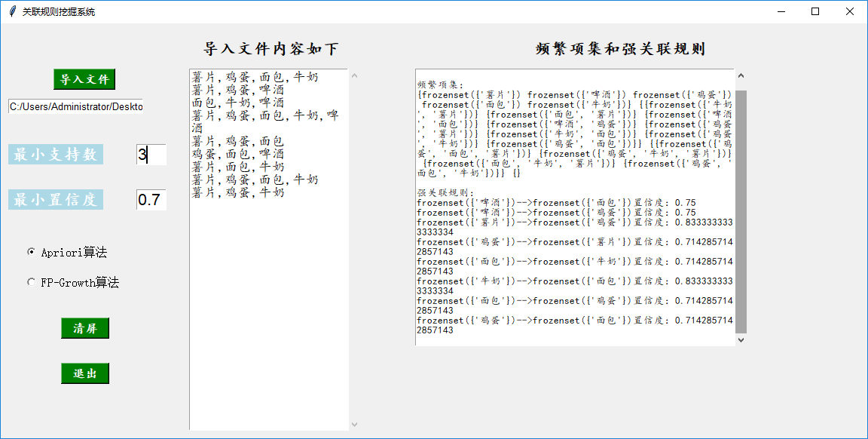Click the 频繁项集: label in results
The height and width of the screenshot is (439, 868).
[440, 84]
